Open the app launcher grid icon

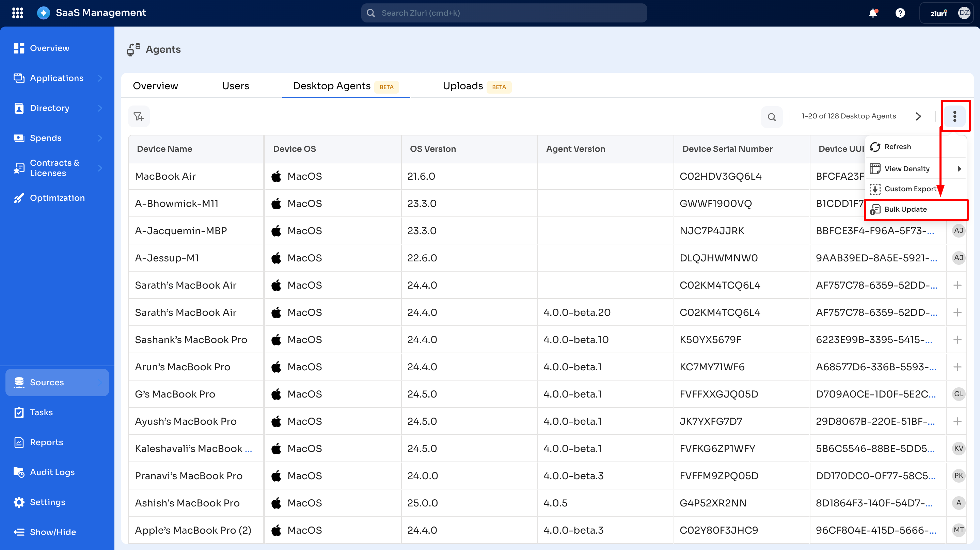point(17,13)
